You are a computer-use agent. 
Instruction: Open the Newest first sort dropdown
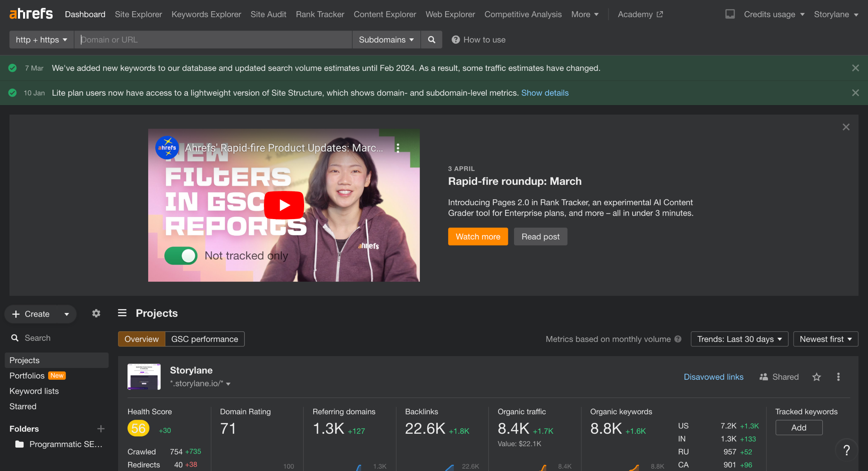(x=826, y=339)
